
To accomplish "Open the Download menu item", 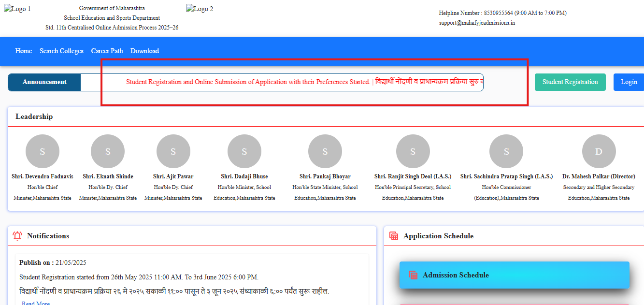I will [x=144, y=51].
